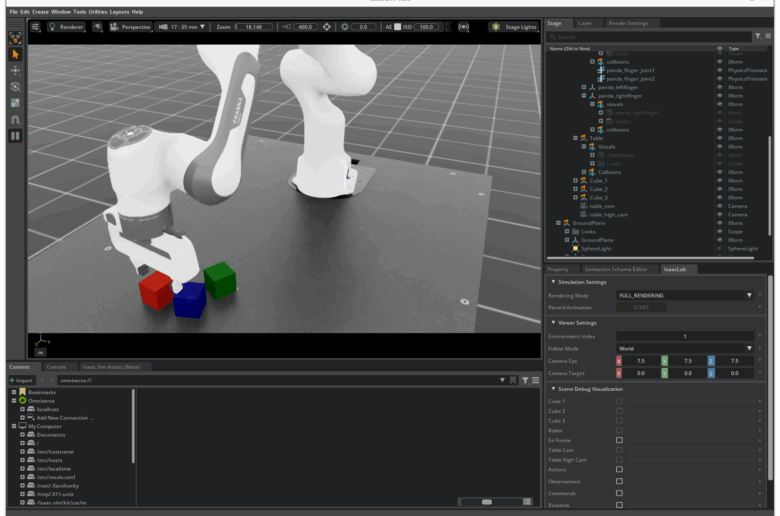Click the table_cam camera prim icon
The image size is (780, 516).
pyautogui.click(x=582, y=206)
